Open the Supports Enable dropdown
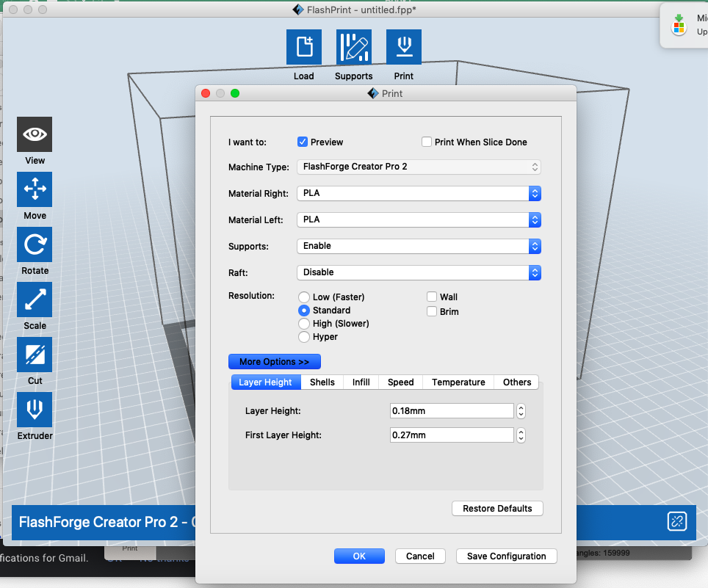Viewport: 708px width, 588px height. [419, 246]
